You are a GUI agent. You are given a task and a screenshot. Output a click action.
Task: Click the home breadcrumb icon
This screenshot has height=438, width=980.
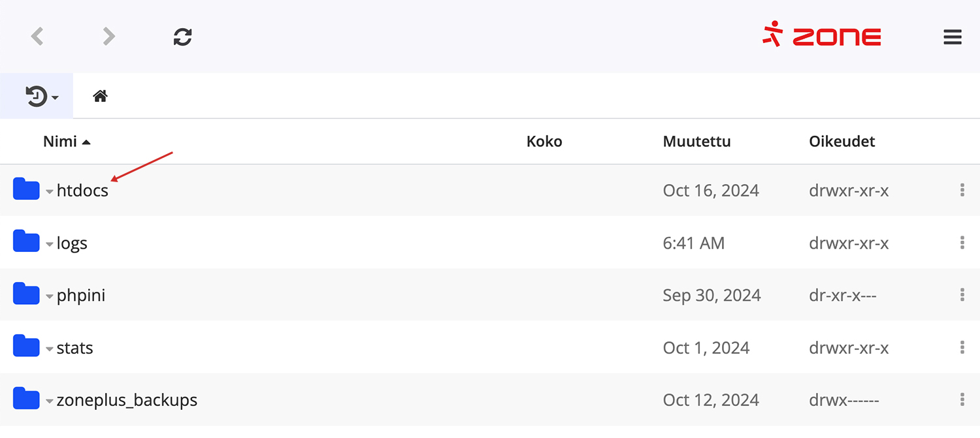pos(100,97)
